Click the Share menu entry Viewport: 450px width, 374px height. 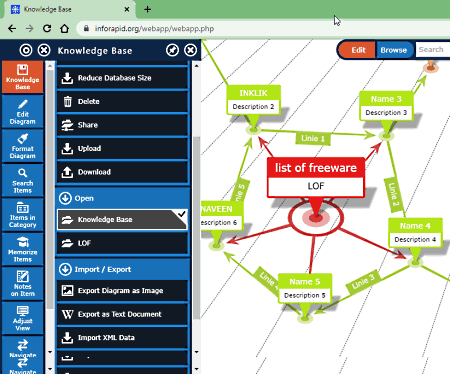pyautogui.click(x=122, y=125)
